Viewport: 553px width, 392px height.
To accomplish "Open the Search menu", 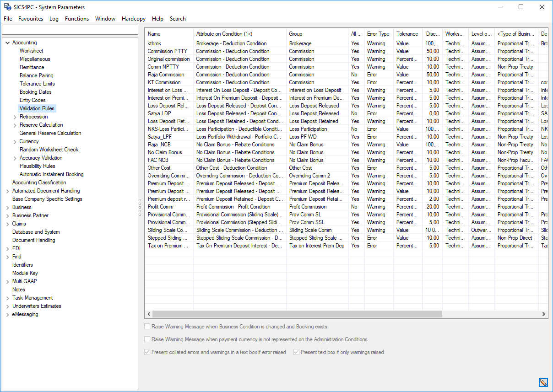I will pyautogui.click(x=178, y=19).
